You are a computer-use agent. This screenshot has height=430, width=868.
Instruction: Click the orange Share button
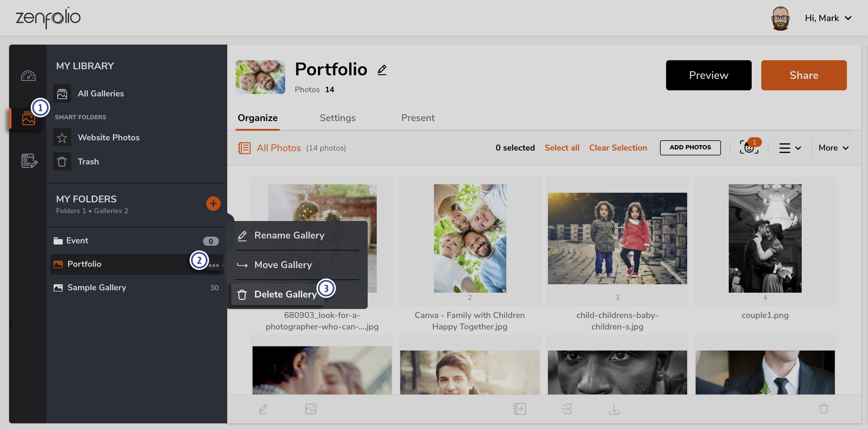pyautogui.click(x=804, y=75)
